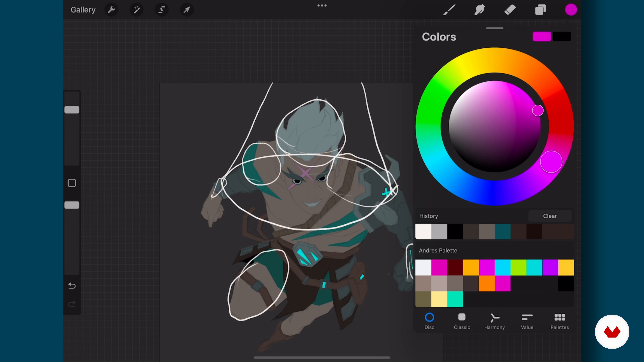Pick white swatch in History row
644x362 pixels.
pos(423,232)
